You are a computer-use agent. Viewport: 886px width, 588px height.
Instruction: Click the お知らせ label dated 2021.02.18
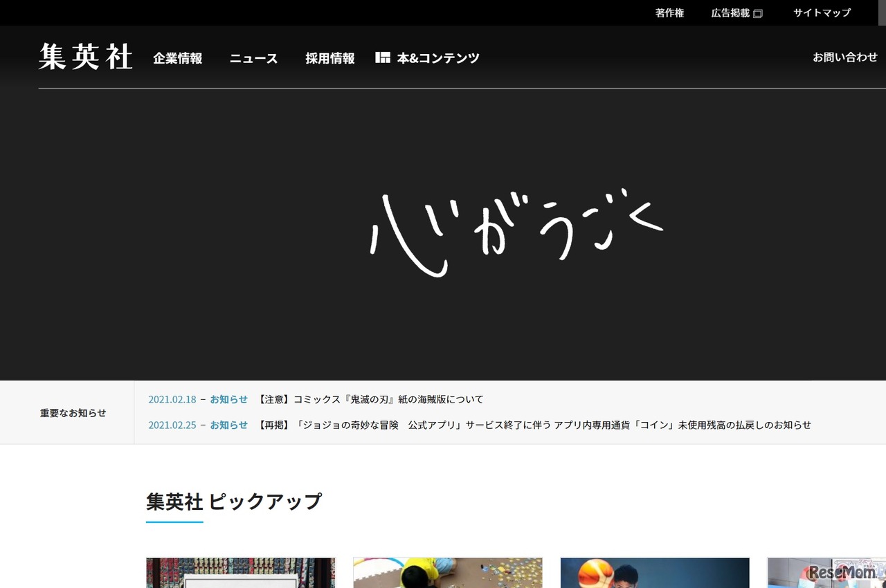click(229, 399)
